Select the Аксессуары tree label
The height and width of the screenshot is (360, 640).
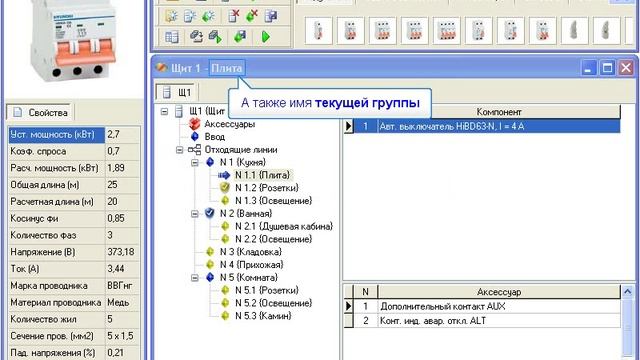230,124
